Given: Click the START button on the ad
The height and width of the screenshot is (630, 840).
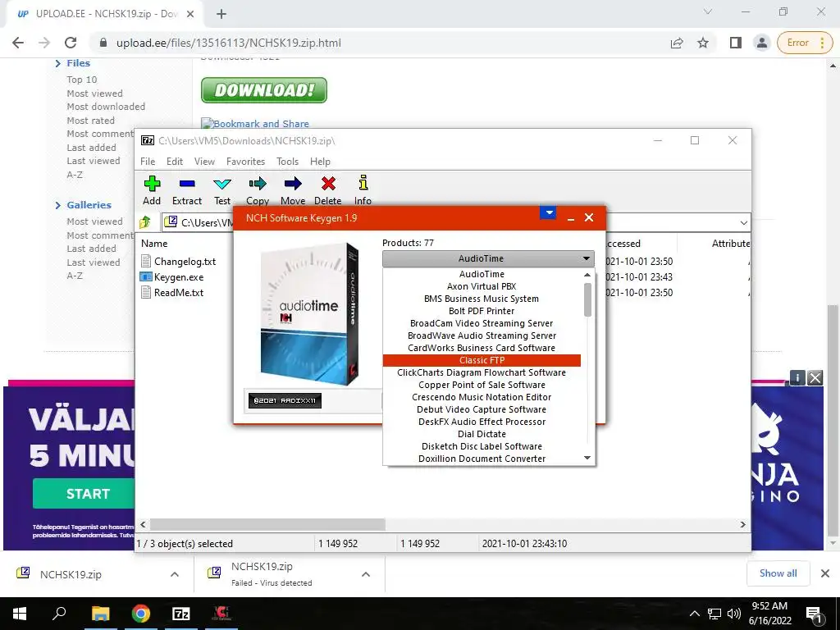Looking at the screenshot, I should (84, 493).
